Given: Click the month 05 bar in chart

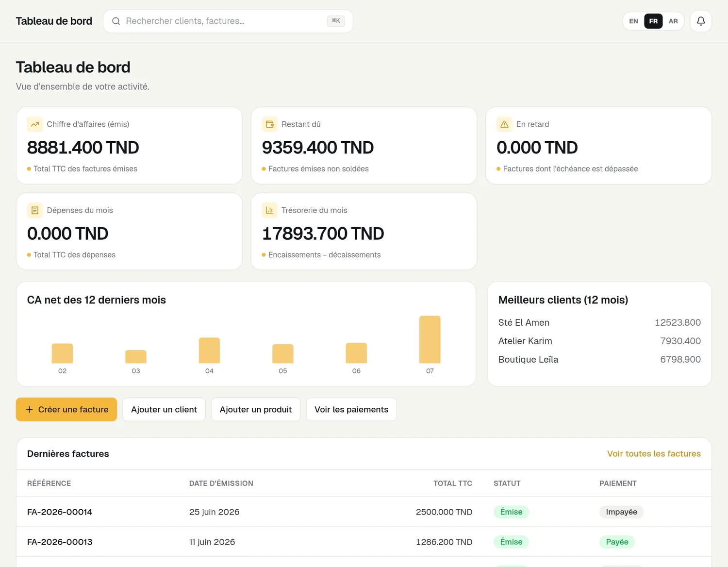Looking at the screenshot, I should pyautogui.click(x=283, y=354).
